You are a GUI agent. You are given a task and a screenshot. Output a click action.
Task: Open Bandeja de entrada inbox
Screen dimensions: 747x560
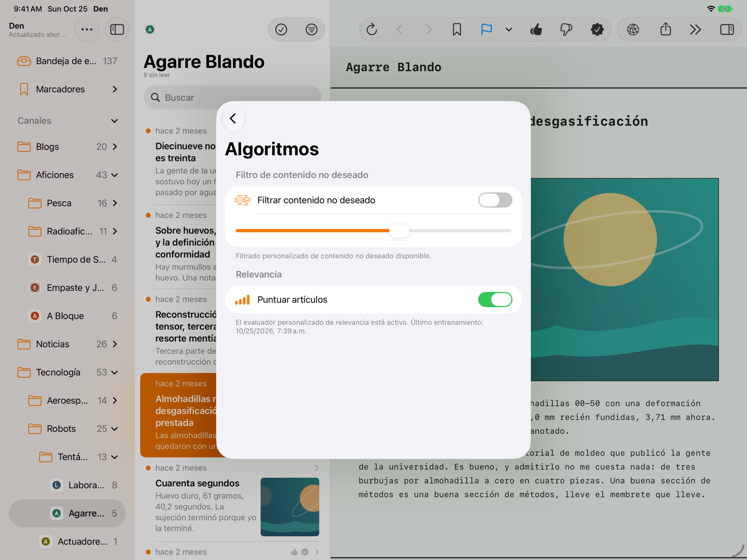67,61
